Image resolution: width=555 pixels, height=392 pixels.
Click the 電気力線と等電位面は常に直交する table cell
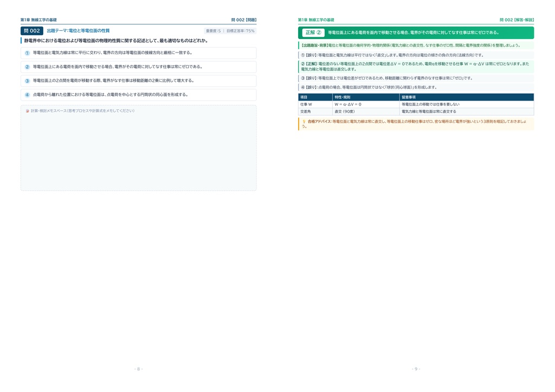467,112
